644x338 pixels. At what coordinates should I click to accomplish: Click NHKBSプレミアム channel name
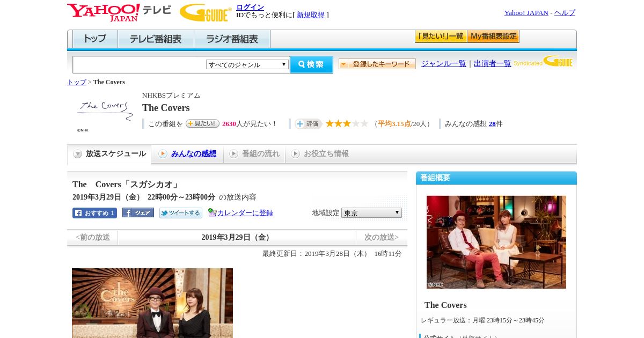171,95
